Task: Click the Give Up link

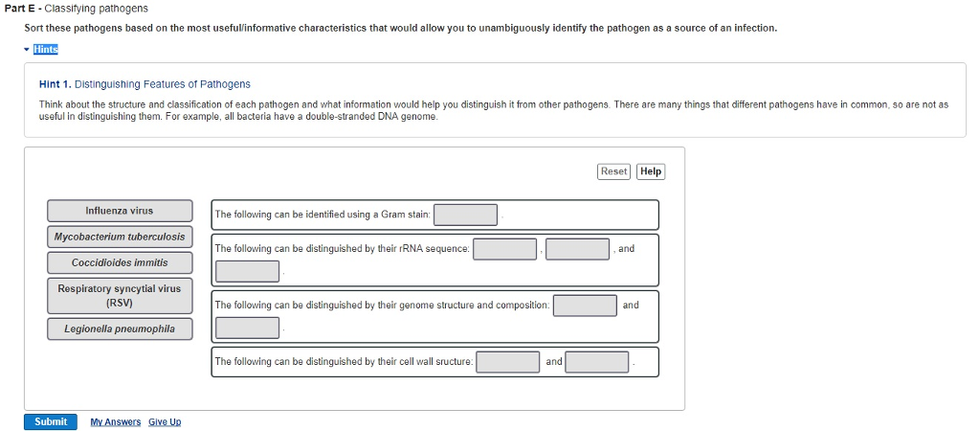Action: pyautogui.click(x=165, y=422)
